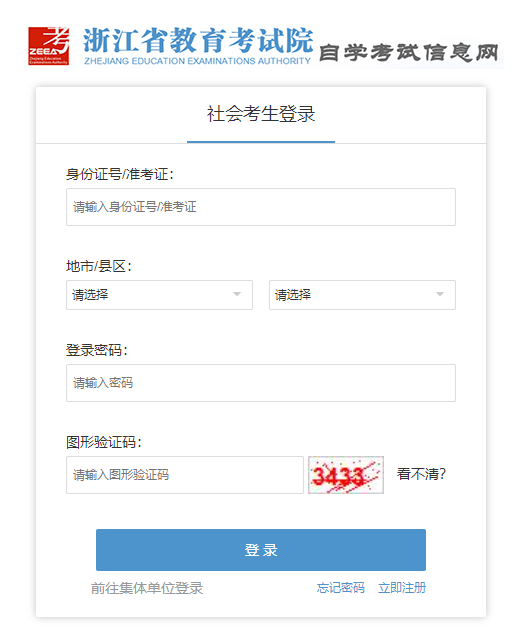Viewport: 518px width, 633px height.
Task: Click the 浙江省教育考试院 header title
Action: point(198,40)
